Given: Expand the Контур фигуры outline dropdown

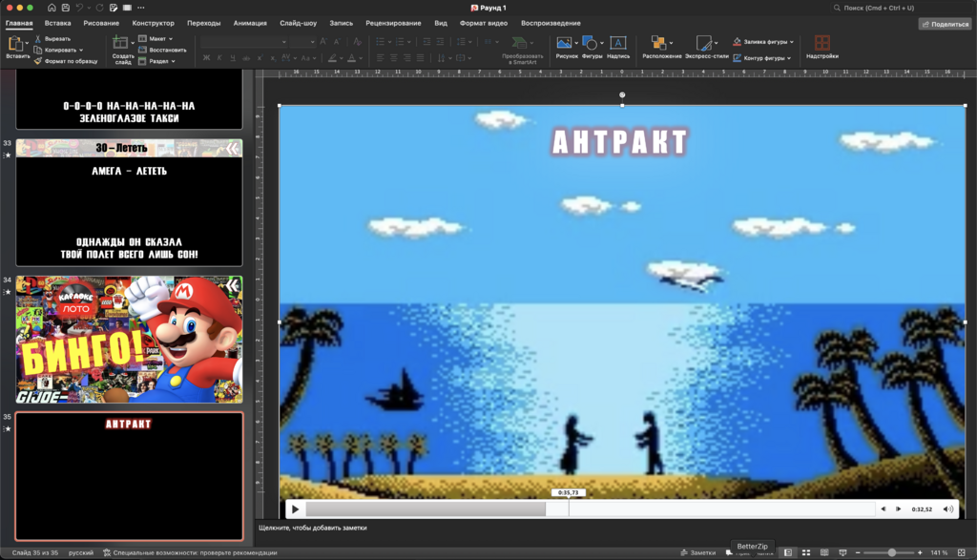Looking at the screenshot, I should pos(789,58).
